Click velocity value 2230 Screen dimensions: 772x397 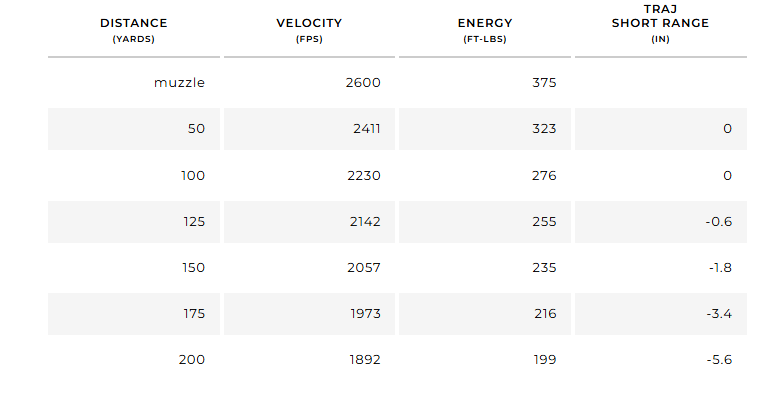(364, 175)
